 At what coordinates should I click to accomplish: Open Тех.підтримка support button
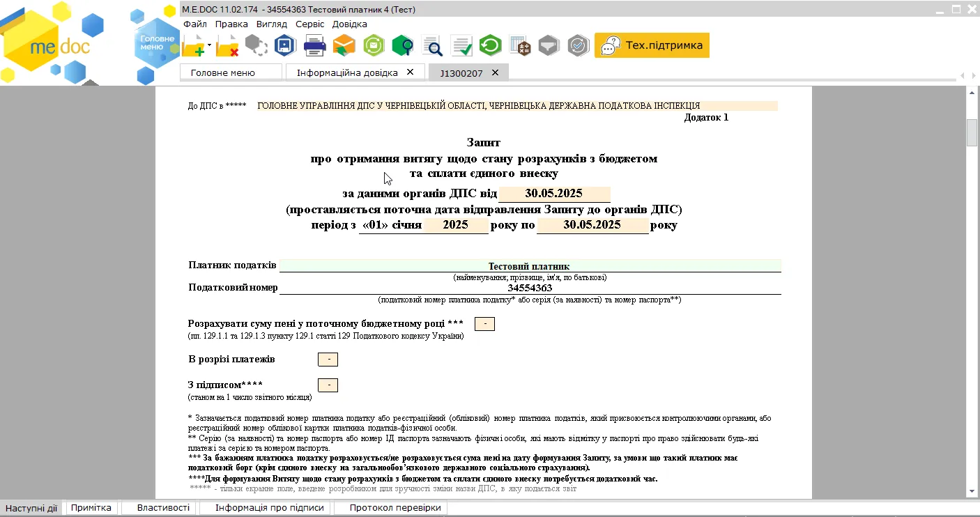click(x=652, y=45)
